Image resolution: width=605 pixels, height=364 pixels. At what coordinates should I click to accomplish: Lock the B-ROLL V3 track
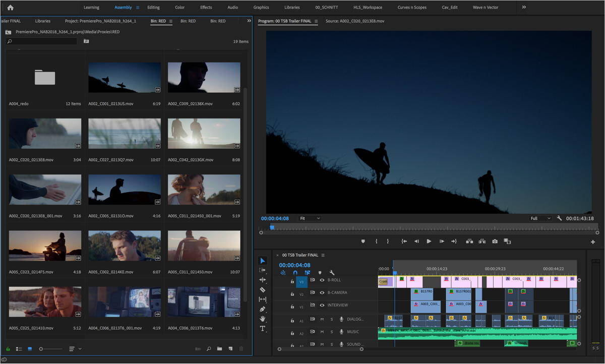[x=292, y=282]
